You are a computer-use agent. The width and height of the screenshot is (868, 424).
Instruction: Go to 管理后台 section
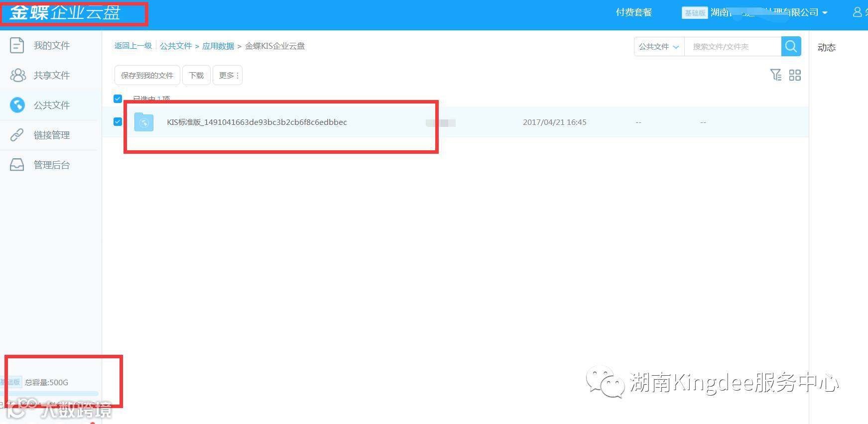[52, 165]
